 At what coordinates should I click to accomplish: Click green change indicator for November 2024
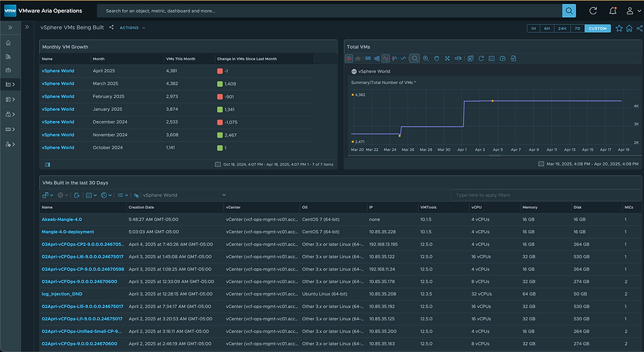click(219, 135)
